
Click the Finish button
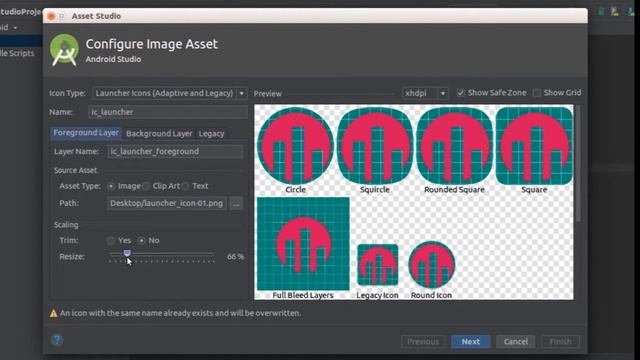click(560, 342)
